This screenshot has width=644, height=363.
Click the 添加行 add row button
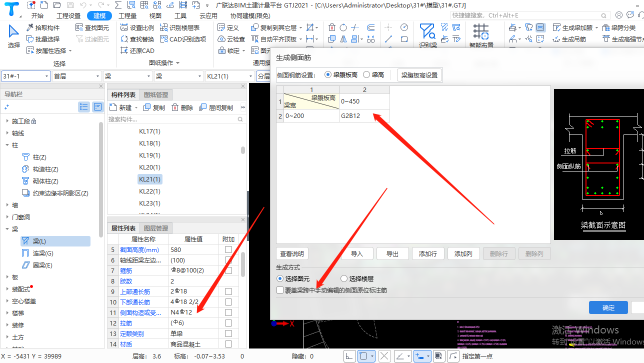[x=428, y=253]
